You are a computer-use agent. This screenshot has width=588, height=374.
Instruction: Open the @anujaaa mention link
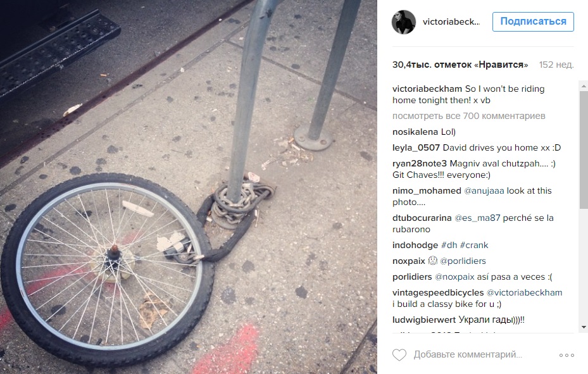[x=484, y=190]
